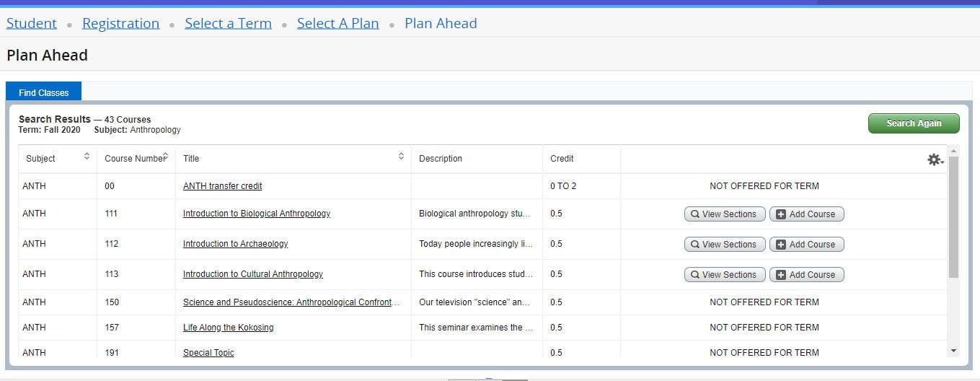Add Course for Introduction to Archaeology

pyautogui.click(x=806, y=245)
